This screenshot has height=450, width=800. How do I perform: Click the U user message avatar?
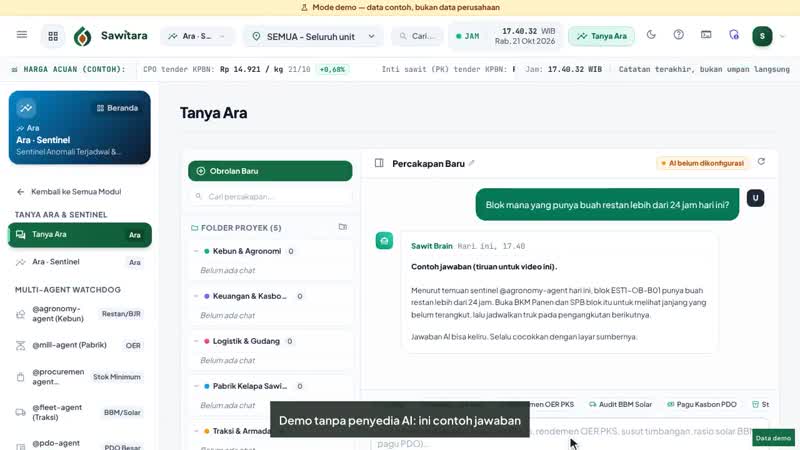(756, 198)
